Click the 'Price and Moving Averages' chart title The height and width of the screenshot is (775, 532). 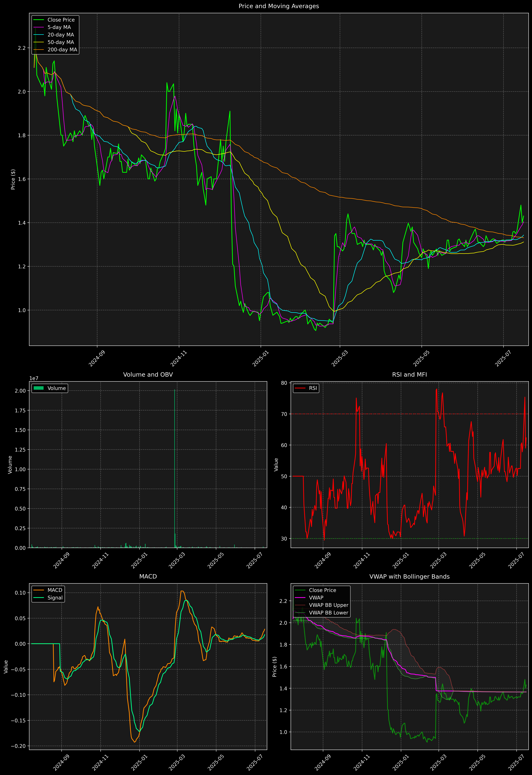[x=279, y=6]
